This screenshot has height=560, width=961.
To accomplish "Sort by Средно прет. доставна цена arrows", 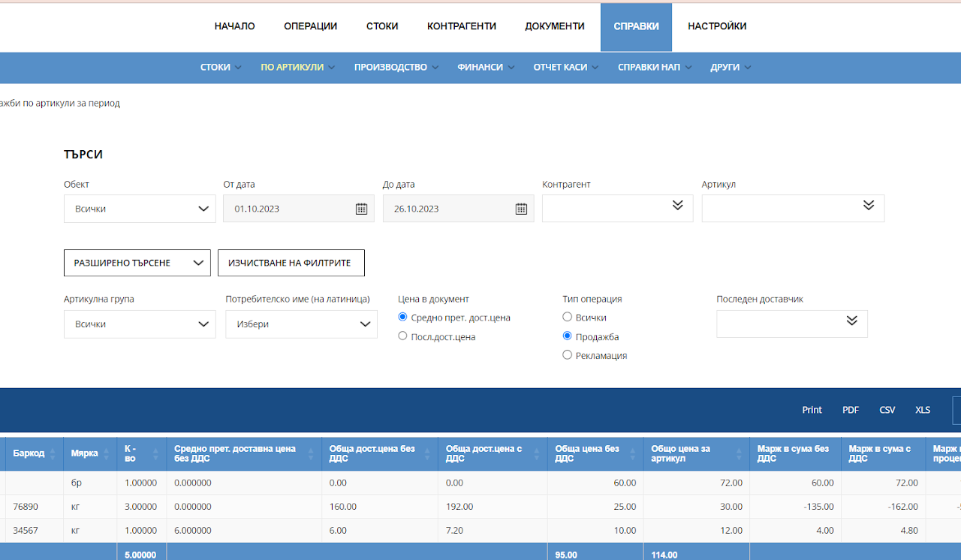I will pyautogui.click(x=312, y=453).
